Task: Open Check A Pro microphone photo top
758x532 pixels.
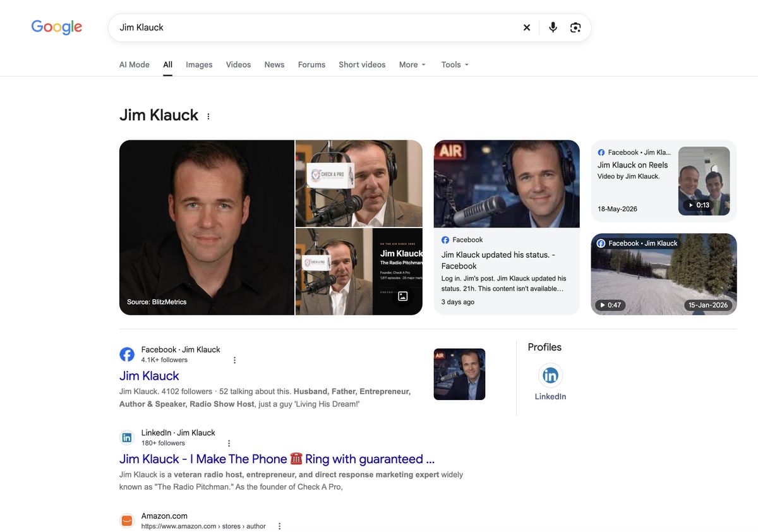Action: pyautogui.click(x=359, y=183)
